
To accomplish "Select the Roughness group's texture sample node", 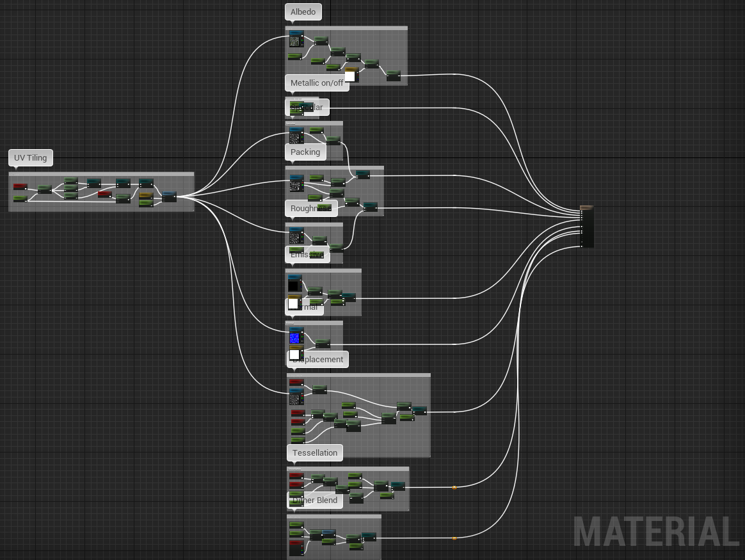I will point(296,236).
